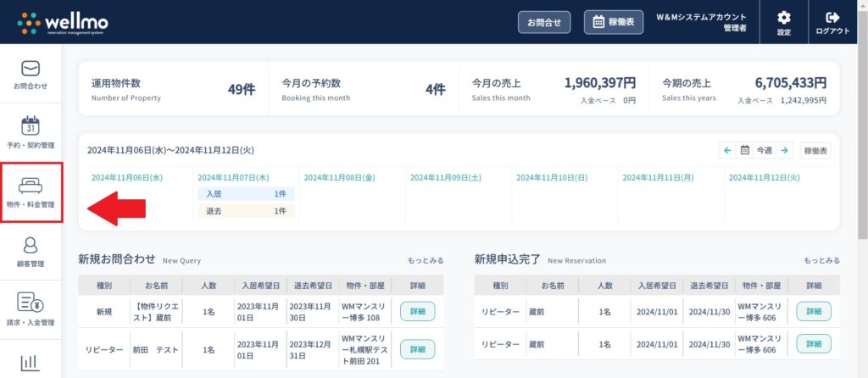
Task: Select 2024年11月11日(月) date link
Action: coord(658,178)
